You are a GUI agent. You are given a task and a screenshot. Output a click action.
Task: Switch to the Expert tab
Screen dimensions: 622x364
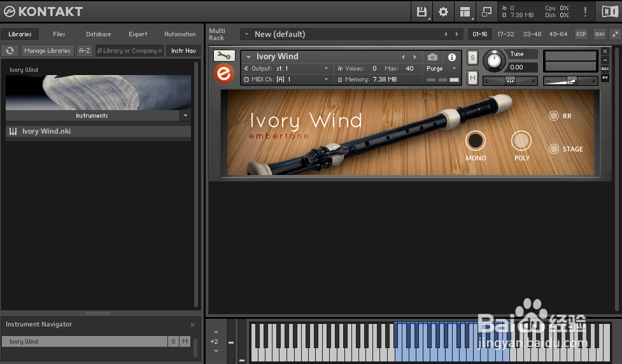[138, 34]
